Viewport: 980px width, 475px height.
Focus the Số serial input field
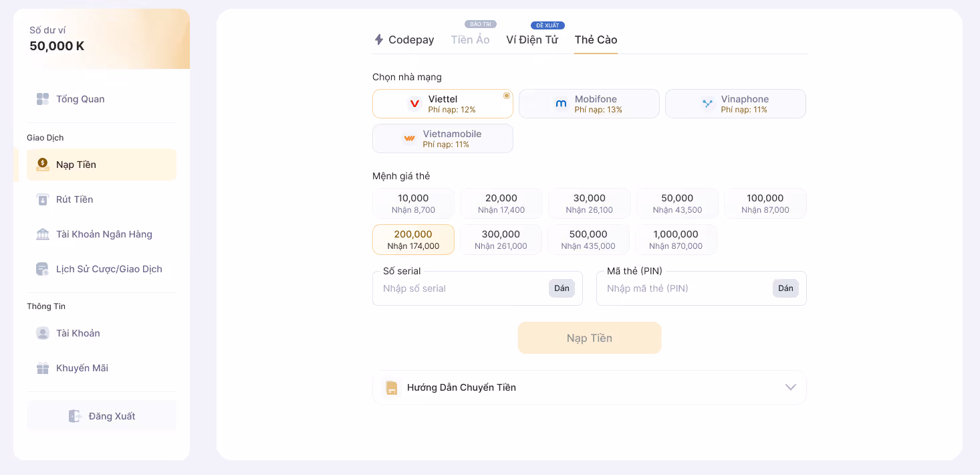477,288
